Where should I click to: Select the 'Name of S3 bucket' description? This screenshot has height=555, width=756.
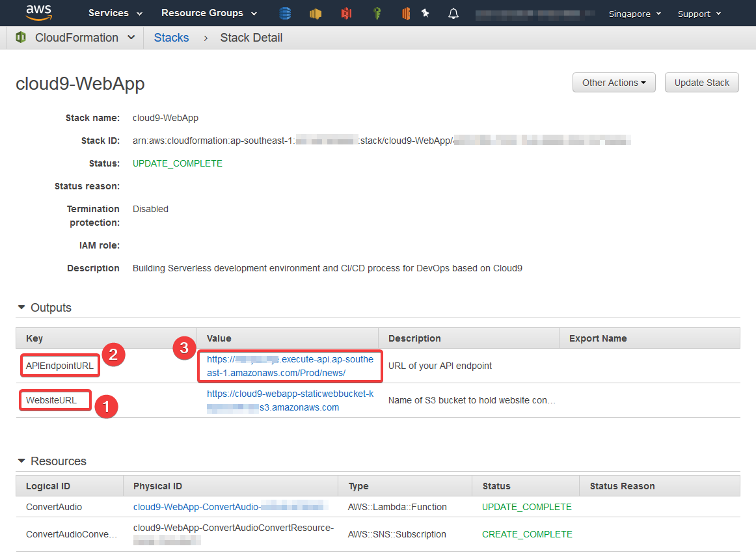(x=472, y=400)
